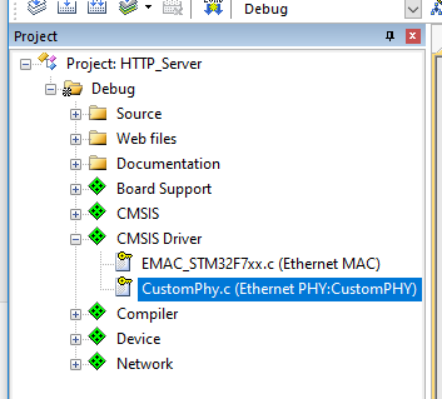
Task: Expand the Web files group
Action: 75,139
